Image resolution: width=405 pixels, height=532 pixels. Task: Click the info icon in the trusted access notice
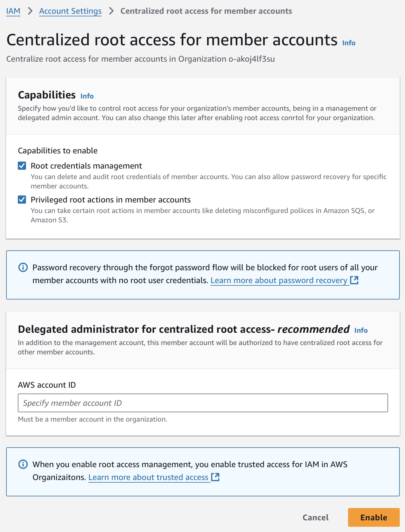pos(23,464)
